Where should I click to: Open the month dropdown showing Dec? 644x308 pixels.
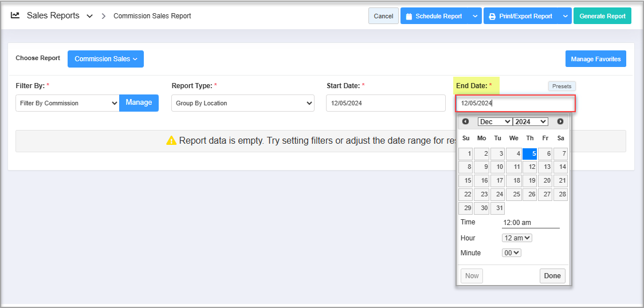click(495, 121)
